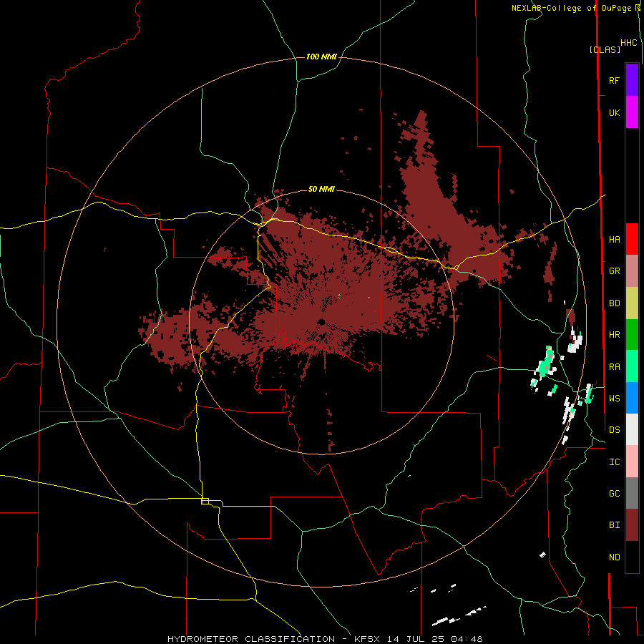Click the HA legend label
The height and width of the screenshot is (644, 644).
(x=615, y=239)
